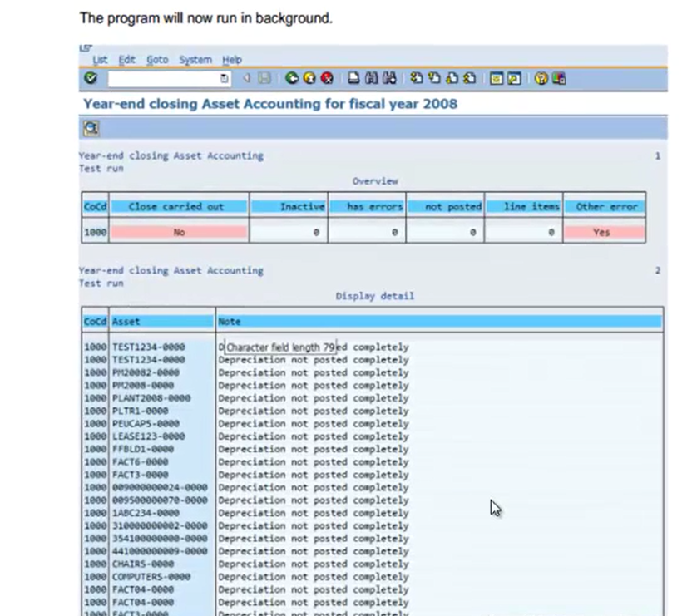Click the not posted column header
The image size is (687, 616).
click(445, 207)
